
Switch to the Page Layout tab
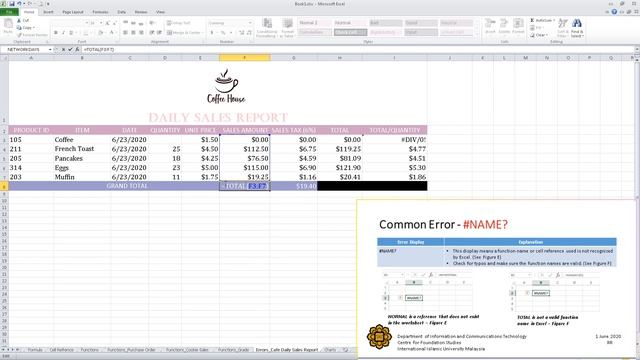[73, 12]
